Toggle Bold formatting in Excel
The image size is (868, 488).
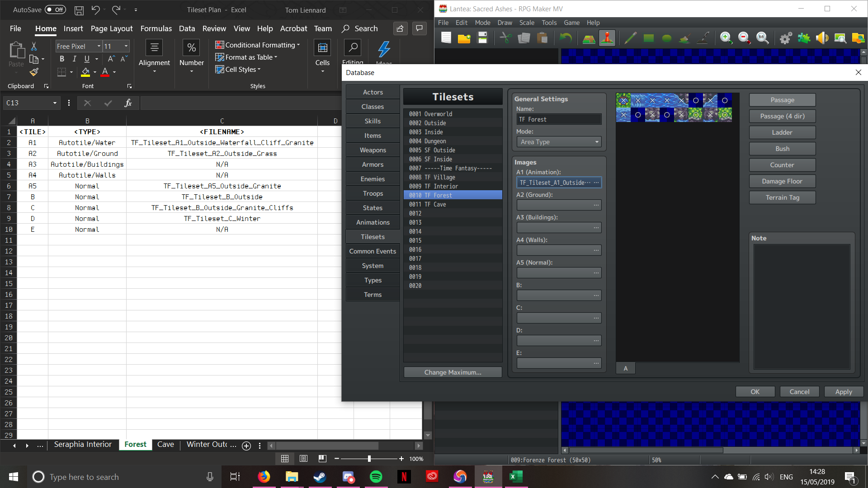point(62,59)
